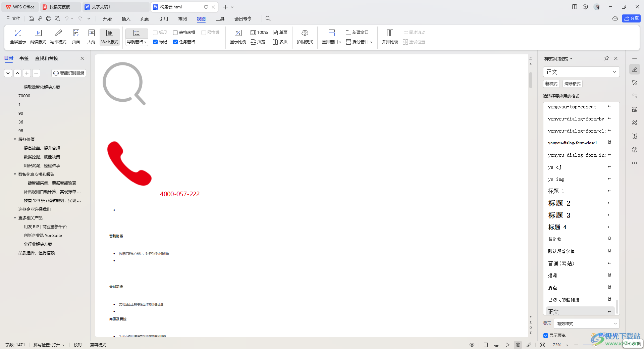Screen dimensions: 644x349
Task: Open the styles pen icon in right sidebar
Action: (635, 69)
